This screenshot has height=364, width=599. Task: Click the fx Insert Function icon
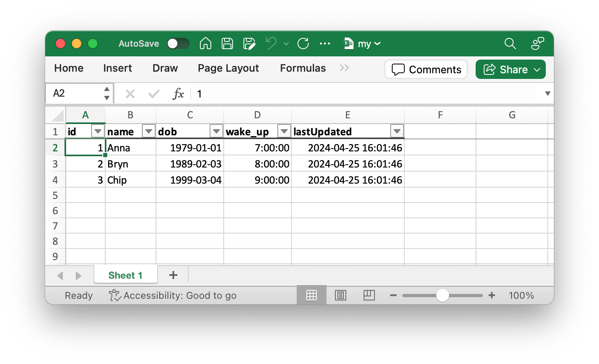178,94
